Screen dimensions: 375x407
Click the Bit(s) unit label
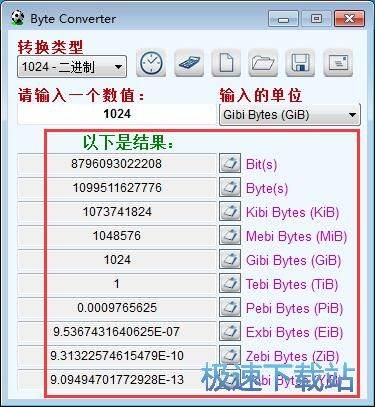coord(261,164)
